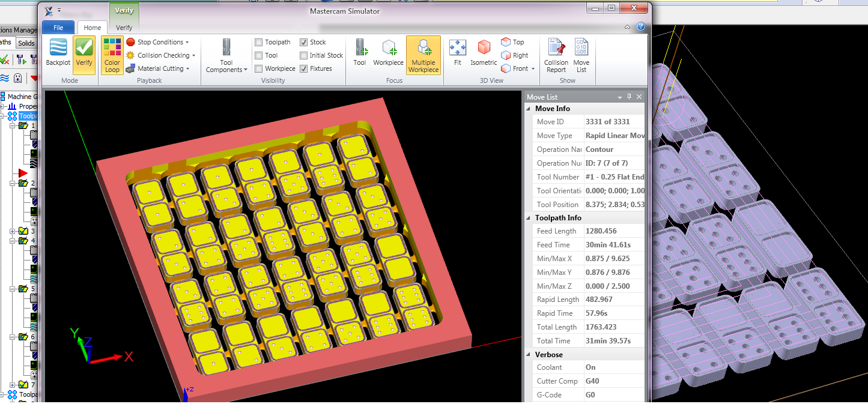Collapse the ribbon with the up arrow
This screenshot has height=404, width=868.
pyautogui.click(x=627, y=27)
